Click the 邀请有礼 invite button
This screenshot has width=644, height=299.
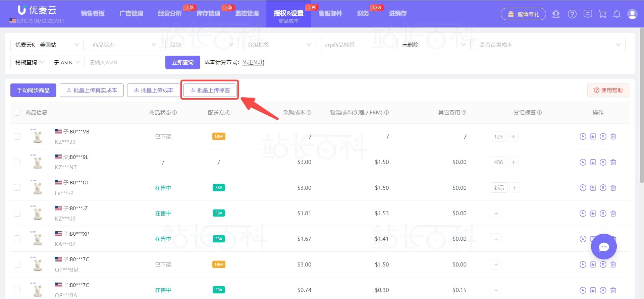(x=523, y=14)
